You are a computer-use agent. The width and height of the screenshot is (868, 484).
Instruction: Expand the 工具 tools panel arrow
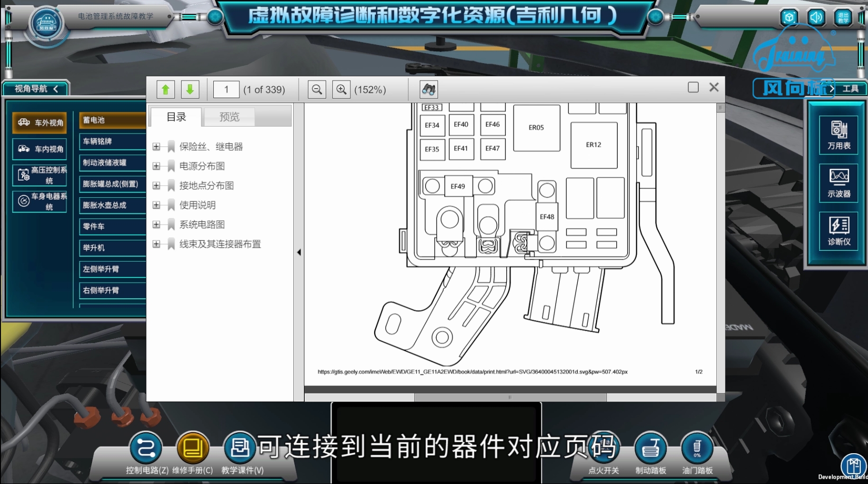pos(832,89)
